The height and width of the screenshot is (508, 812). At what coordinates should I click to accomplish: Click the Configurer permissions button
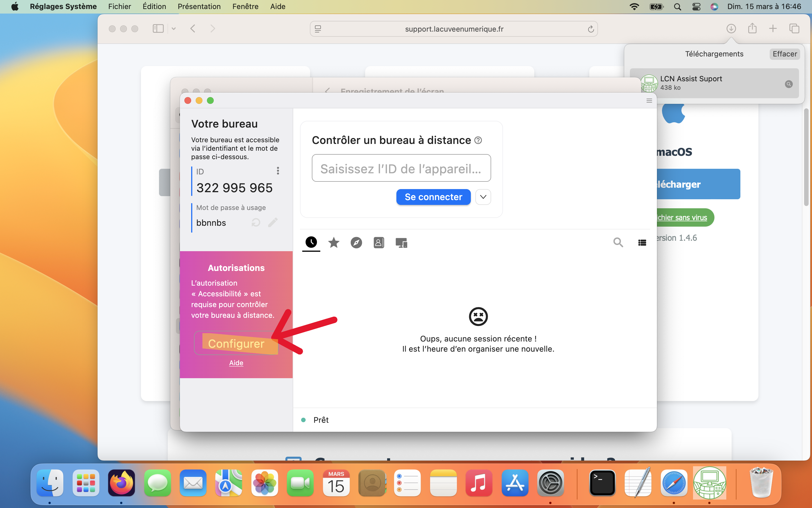[236, 343]
